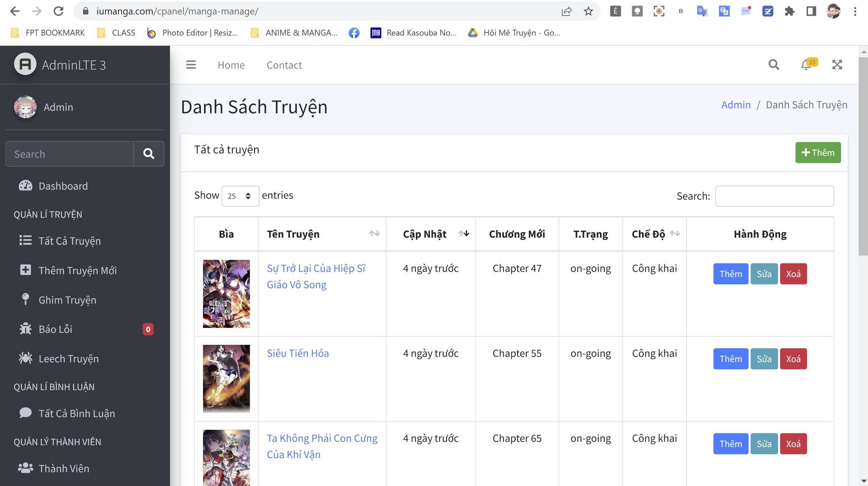The width and height of the screenshot is (868, 486).
Task: Click Xoá for Siêu Tiến Hóa
Action: [793, 359]
